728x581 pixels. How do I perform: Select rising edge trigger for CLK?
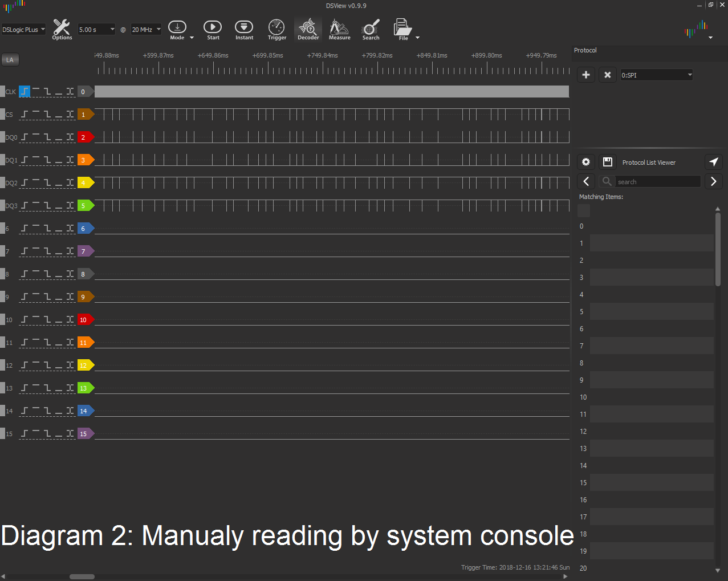pyautogui.click(x=25, y=91)
